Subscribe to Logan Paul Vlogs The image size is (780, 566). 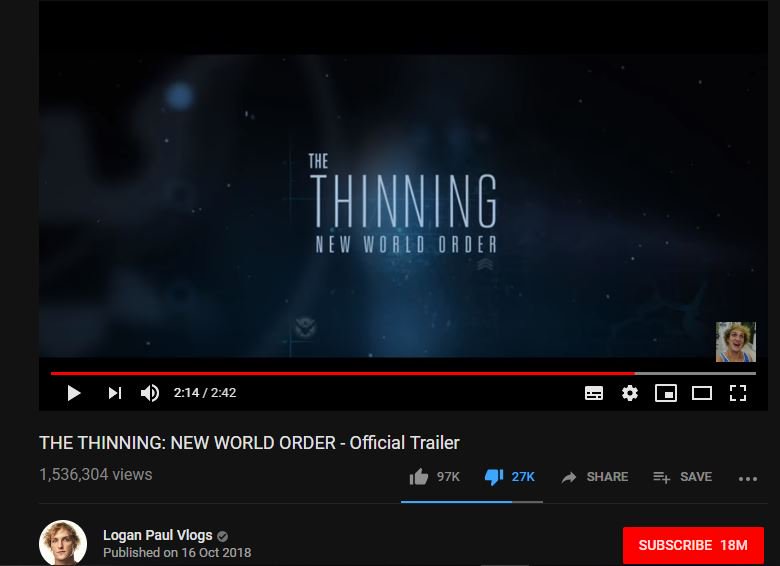pos(693,545)
